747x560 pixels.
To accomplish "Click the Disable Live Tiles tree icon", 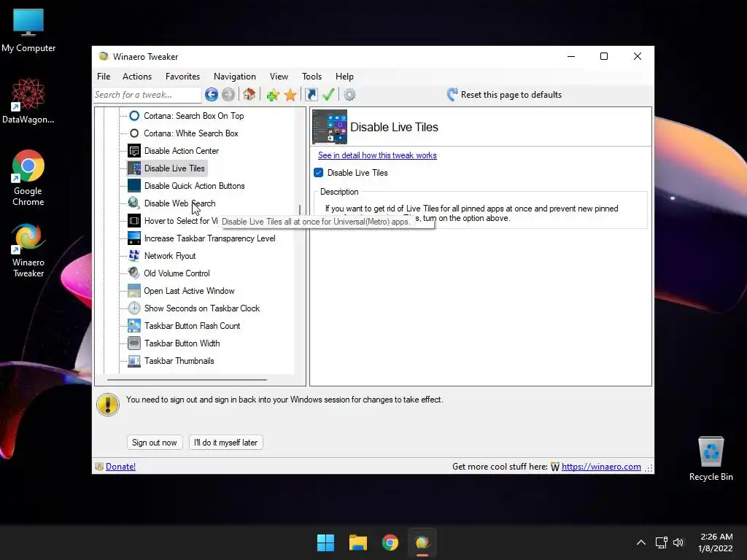I will tap(134, 168).
